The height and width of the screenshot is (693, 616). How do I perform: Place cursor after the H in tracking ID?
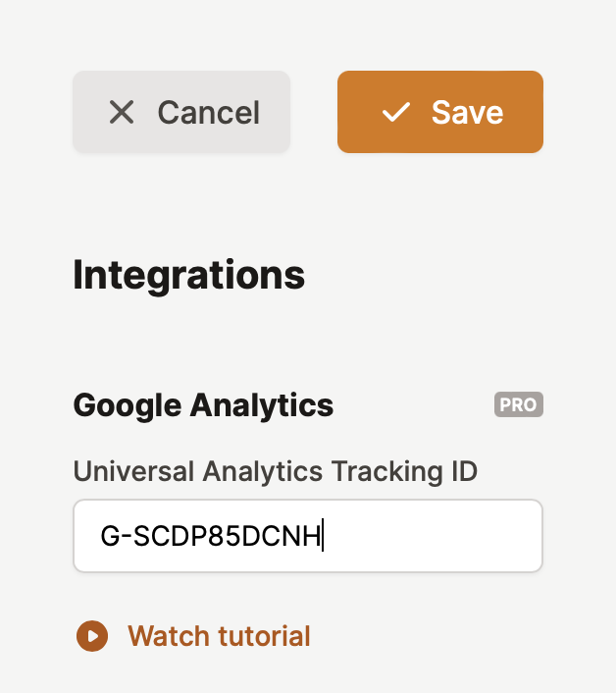[x=322, y=536]
